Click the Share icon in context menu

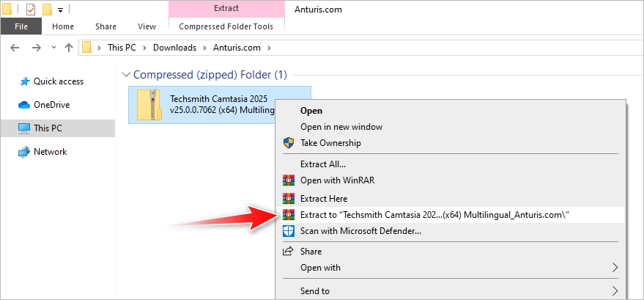pyautogui.click(x=288, y=252)
